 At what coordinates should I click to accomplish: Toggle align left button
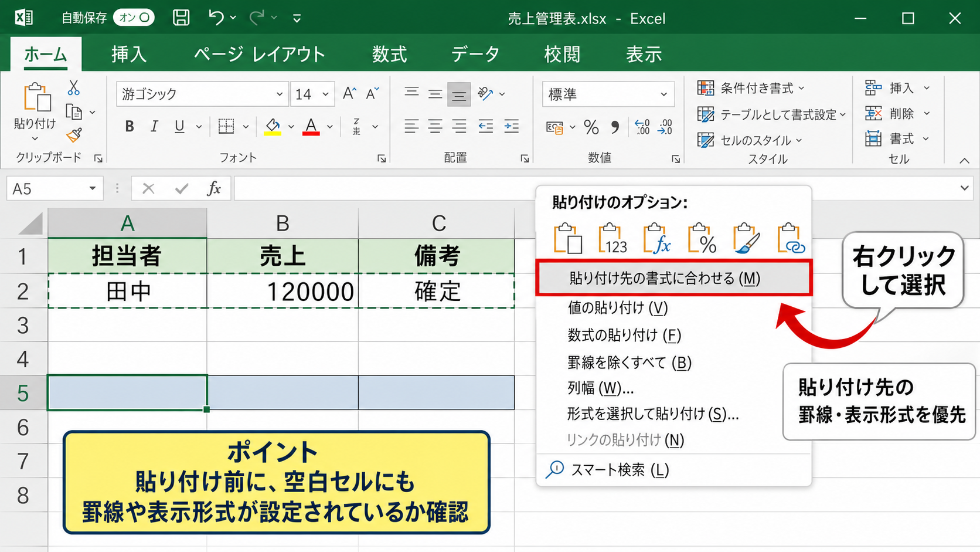[x=411, y=126]
